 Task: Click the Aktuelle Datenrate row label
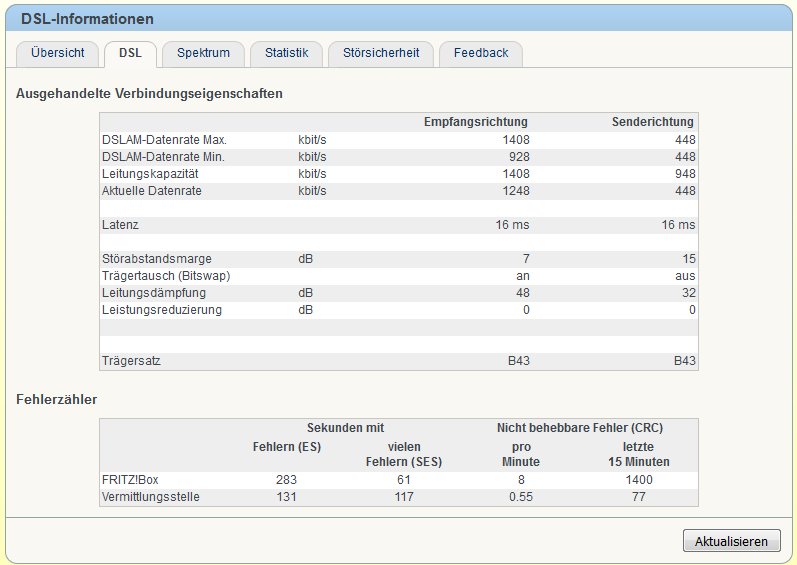[152, 191]
